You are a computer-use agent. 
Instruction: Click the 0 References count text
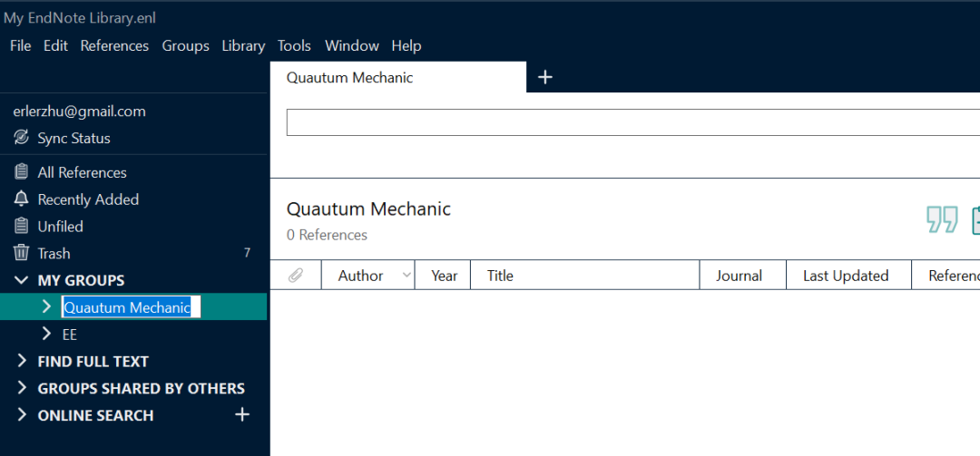(x=327, y=236)
